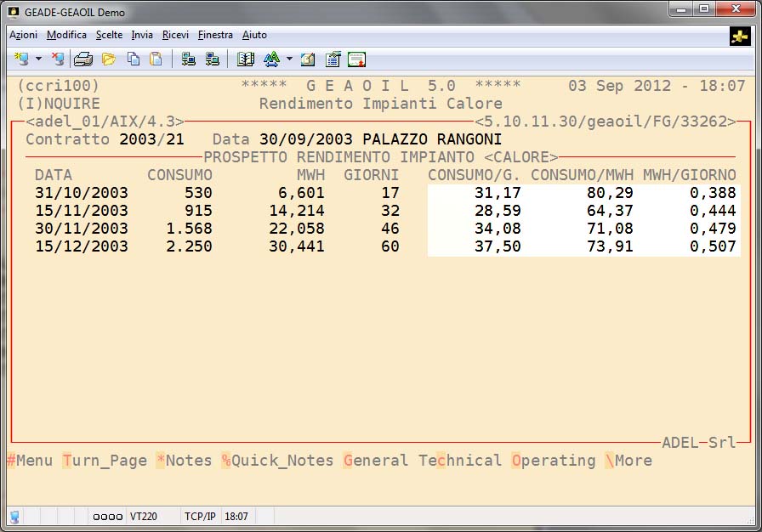Expand the font size dropdown arrow
Screen dimensions: 762x532
point(289,59)
